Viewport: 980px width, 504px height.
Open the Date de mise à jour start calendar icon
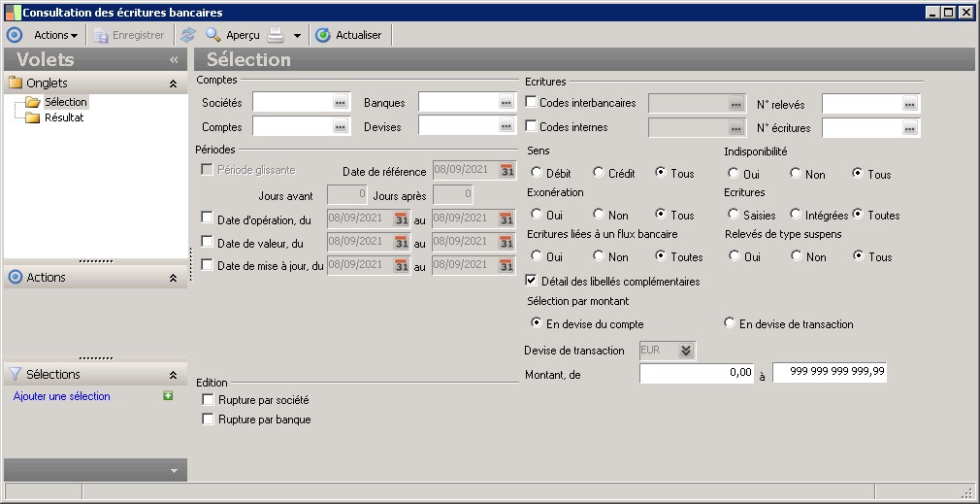point(402,266)
